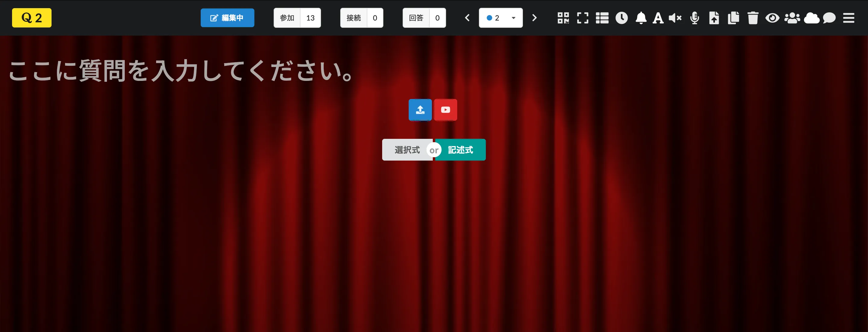Duplicate question with copy icon
This screenshot has height=332, width=868.
click(x=734, y=18)
